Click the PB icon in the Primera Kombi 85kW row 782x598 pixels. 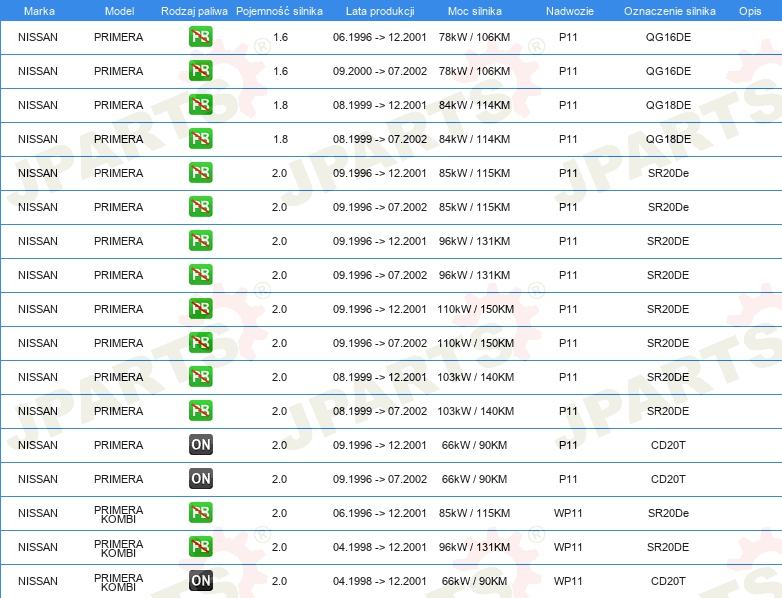[x=200, y=513]
